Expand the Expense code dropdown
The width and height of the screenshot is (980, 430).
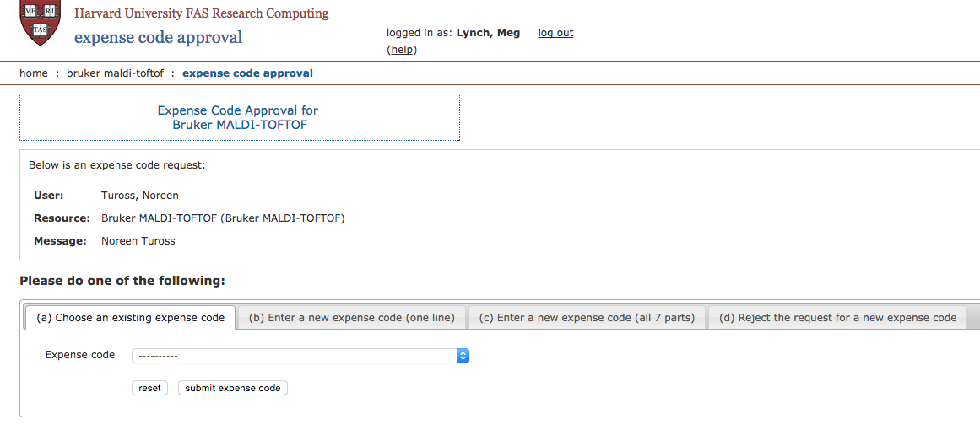300,356
